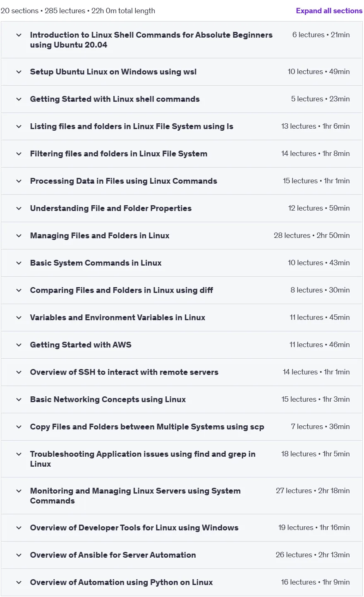Viewport: 364px width, 597px height.
Task: Expand Copy Files and Folders using scp section
Action: point(147,427)
